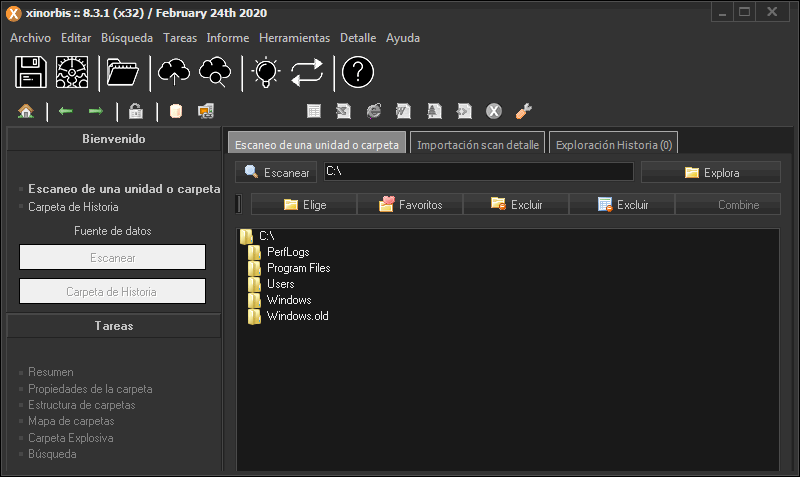Click Escaneo de una unidad o carpeta sidebar link
The height and width of the screenshot is (477, 800).
point(124,189)
